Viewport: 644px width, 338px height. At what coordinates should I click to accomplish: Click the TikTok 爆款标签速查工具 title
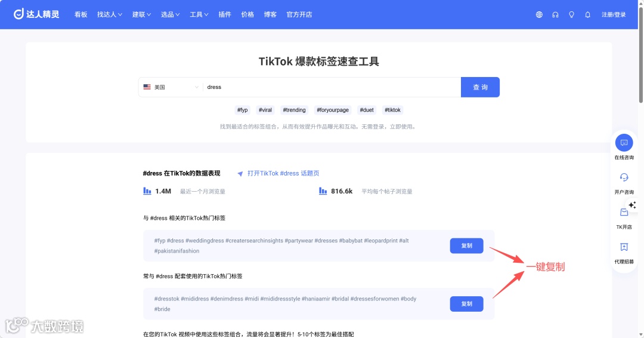coord(318,62)
